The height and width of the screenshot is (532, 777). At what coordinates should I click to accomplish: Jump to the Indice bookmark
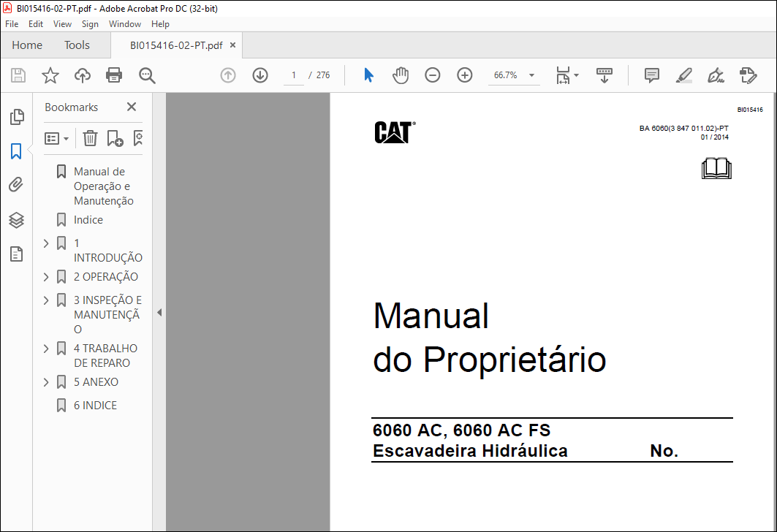click(88, 220)
